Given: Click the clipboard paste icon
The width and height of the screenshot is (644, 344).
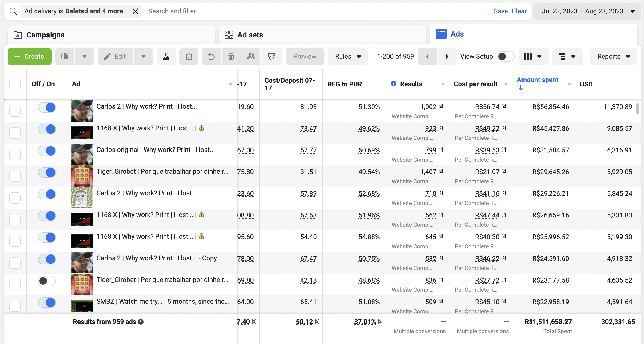Looking at the screenshot, I should 189,57.
